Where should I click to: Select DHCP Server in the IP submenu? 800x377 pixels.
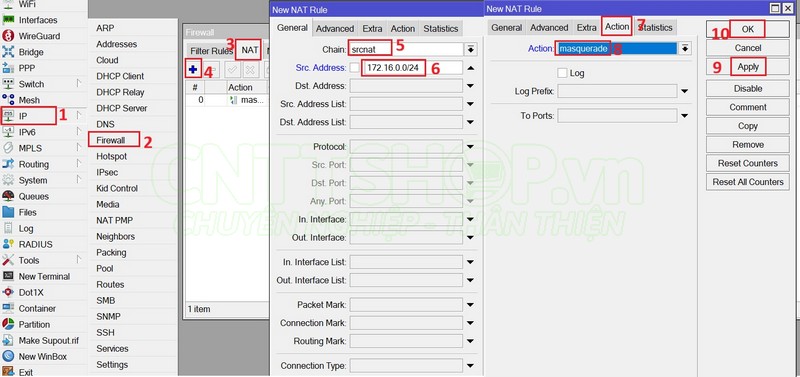[x=121, y=108]
